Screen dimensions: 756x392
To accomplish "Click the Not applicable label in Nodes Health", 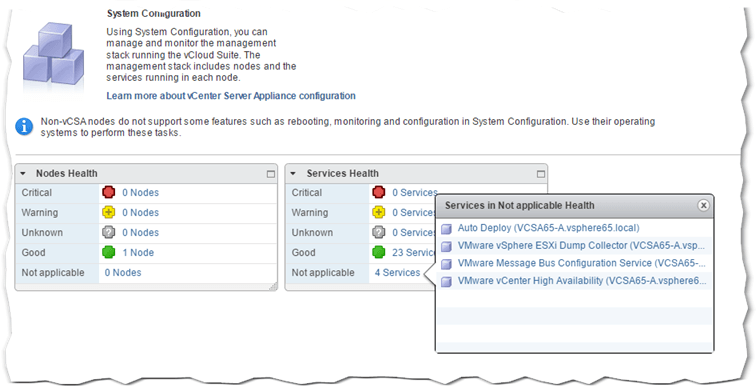I will coord(53,272).
